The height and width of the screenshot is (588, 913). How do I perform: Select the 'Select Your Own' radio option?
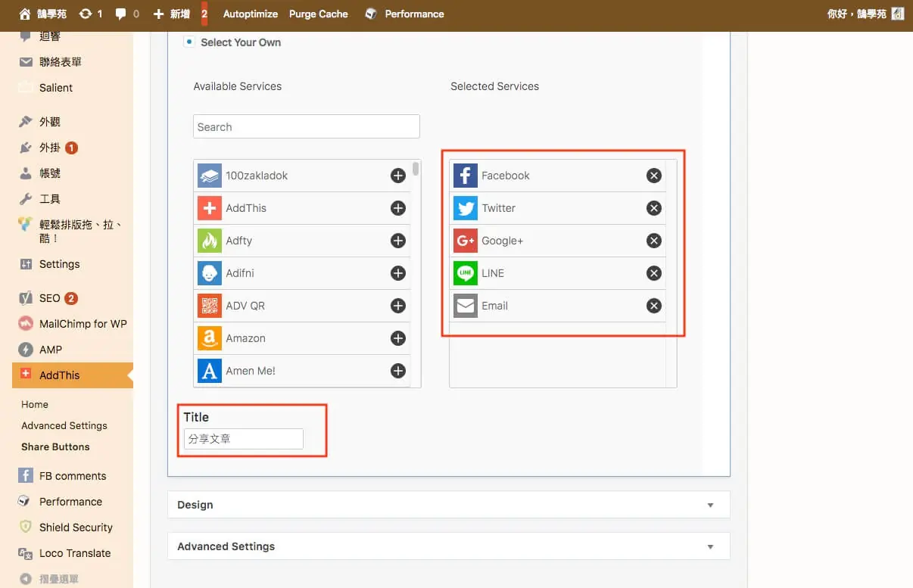click(189, 42)
